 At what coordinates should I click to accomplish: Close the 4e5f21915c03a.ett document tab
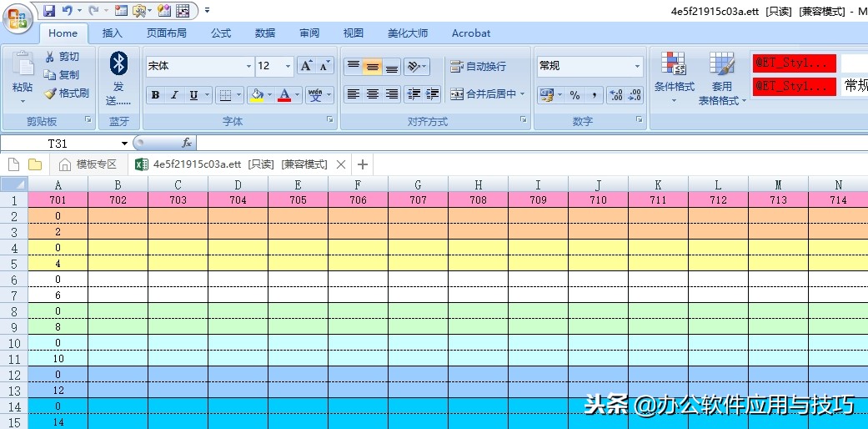pyautogui.click(x=341, y=164)
